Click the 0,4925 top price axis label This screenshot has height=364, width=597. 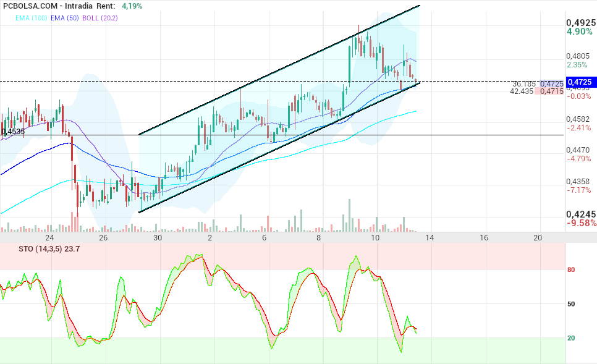581,22
